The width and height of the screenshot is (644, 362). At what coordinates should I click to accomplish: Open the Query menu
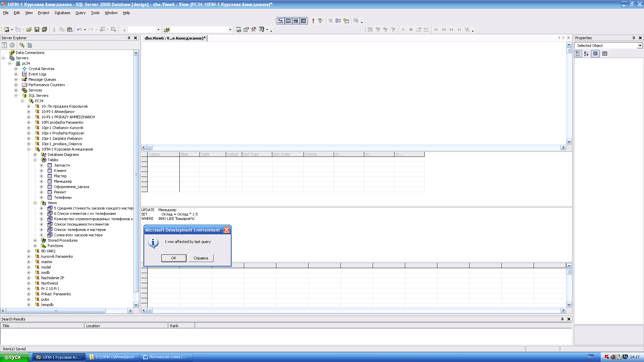pos(80,13)
